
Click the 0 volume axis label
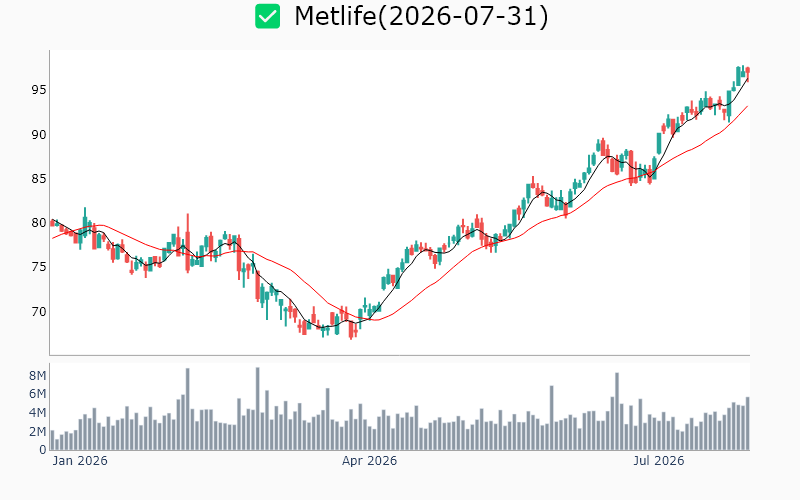tap(43, 450)
